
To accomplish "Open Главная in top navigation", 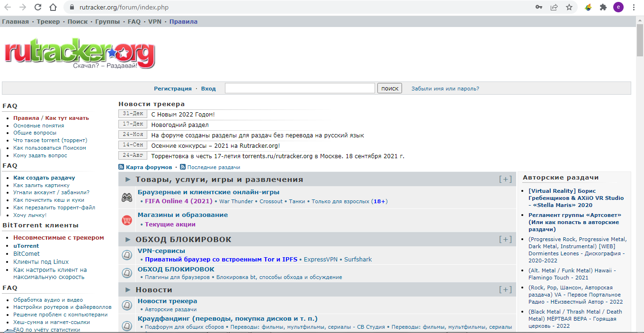I will click(x=15, y=22).
